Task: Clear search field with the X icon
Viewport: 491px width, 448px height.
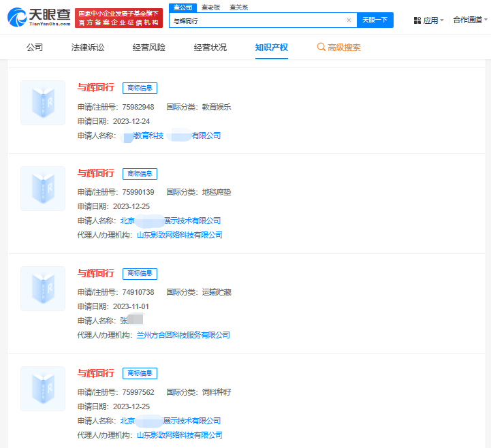Action: 349,20
